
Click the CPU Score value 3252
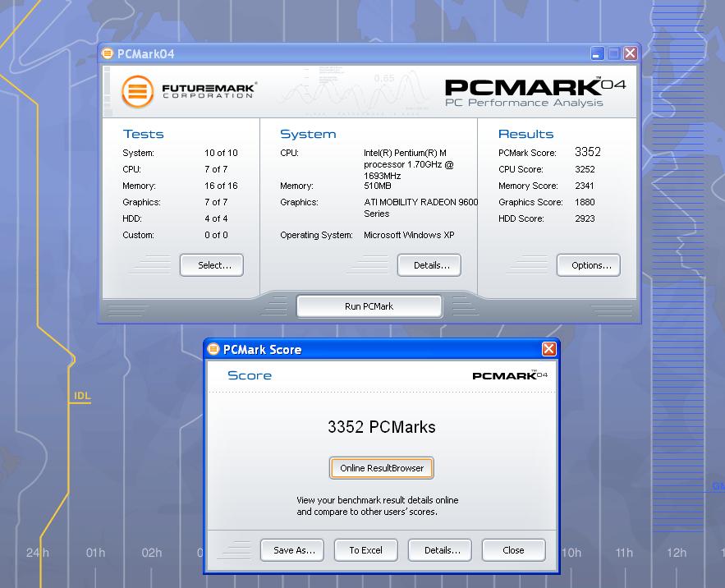click(x=585, y=169)
